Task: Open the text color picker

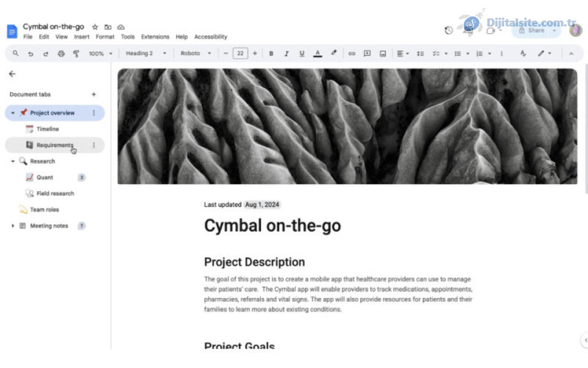Action: 318,54
